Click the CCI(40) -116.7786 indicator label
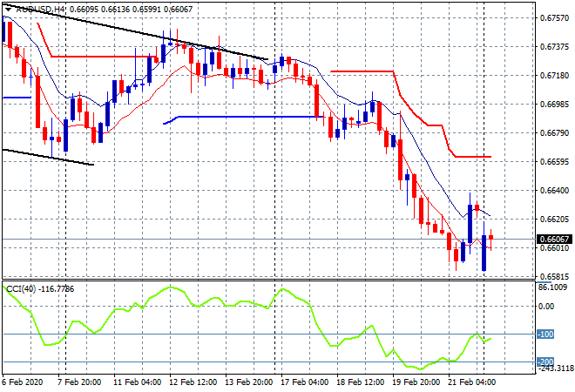Screen dimensions: 575x392 pos(40,289)
